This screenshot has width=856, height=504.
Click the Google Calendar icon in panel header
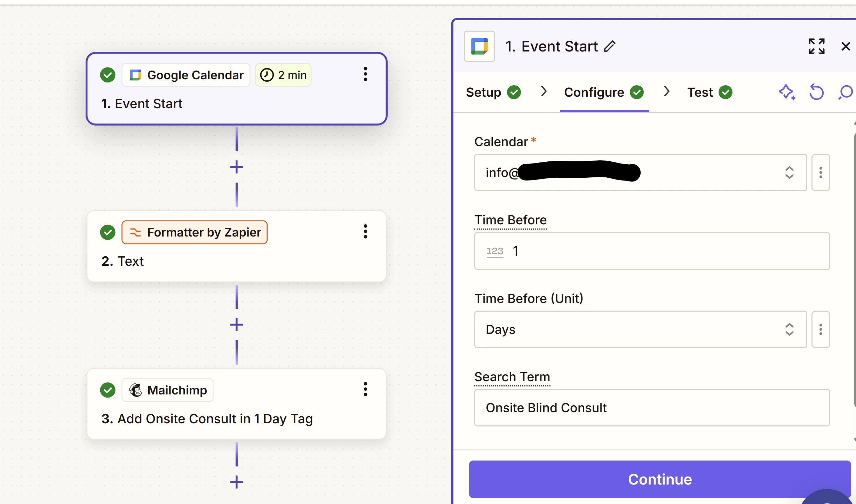pos(479,46)
